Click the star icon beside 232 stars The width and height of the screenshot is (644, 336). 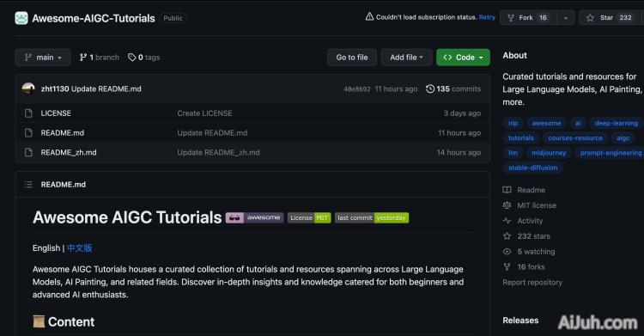click(x=507, y=235)
